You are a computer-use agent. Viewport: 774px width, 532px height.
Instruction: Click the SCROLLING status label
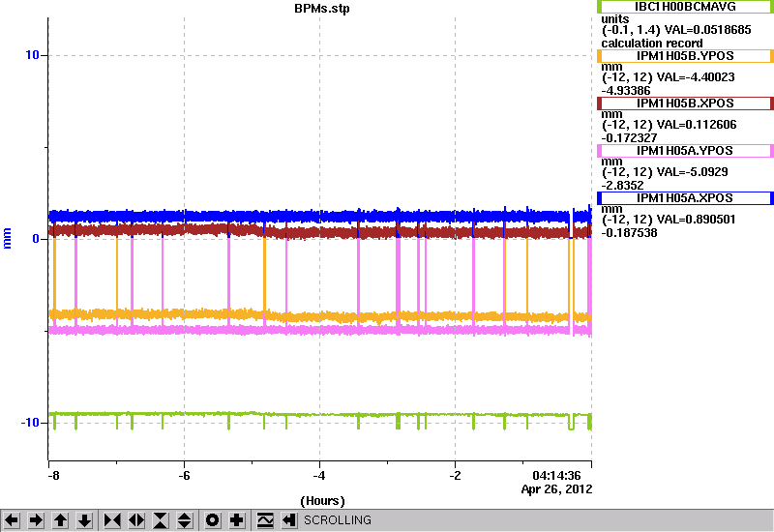tap(338, 520)
